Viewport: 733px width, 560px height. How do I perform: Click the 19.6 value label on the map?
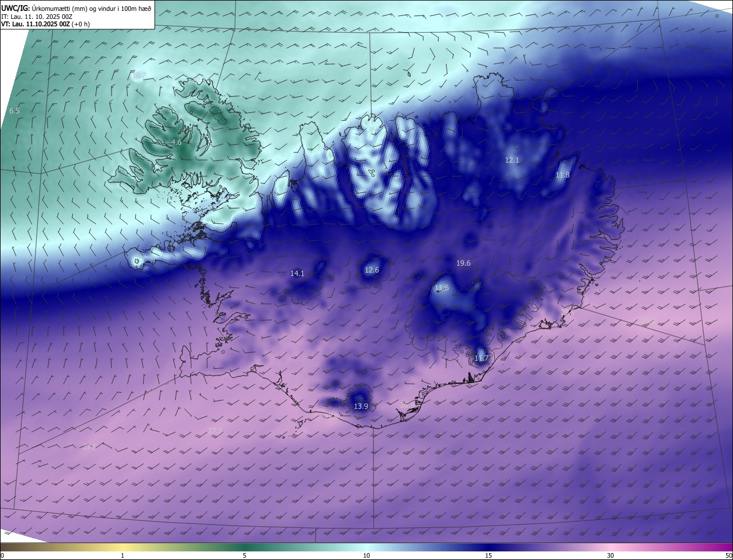pos(463,263)
